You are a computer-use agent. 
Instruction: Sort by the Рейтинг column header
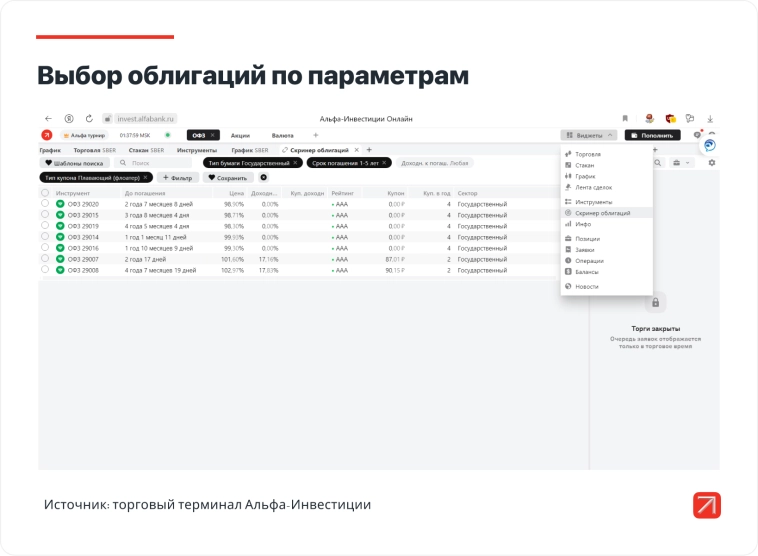click(x=343, y=193)
